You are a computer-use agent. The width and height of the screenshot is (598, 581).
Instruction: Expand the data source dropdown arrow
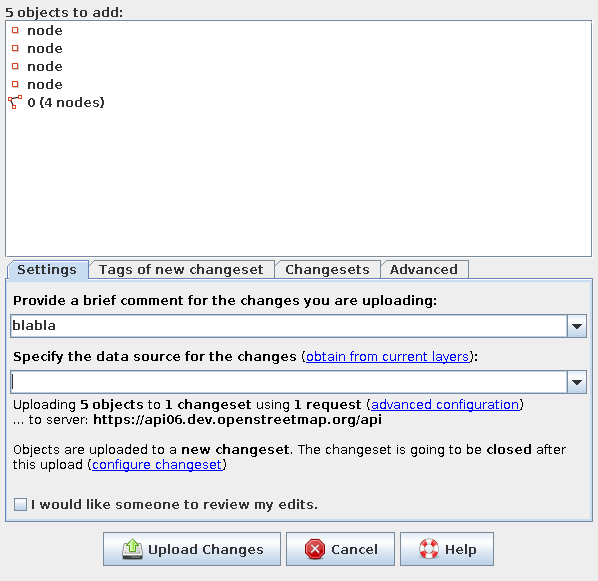click(x=577, y=382)
